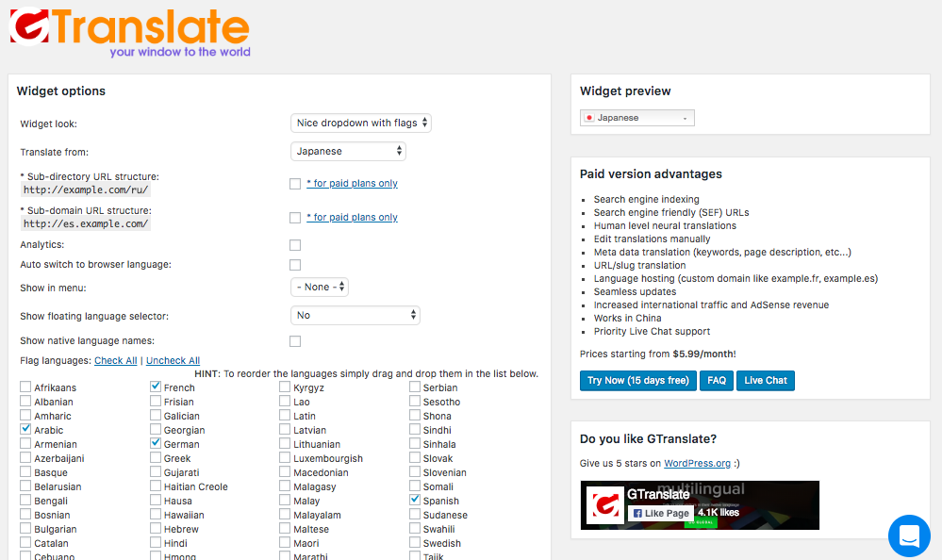Enable Show native language names checkbox
942x560 pixels.
[x=295, y=341]
